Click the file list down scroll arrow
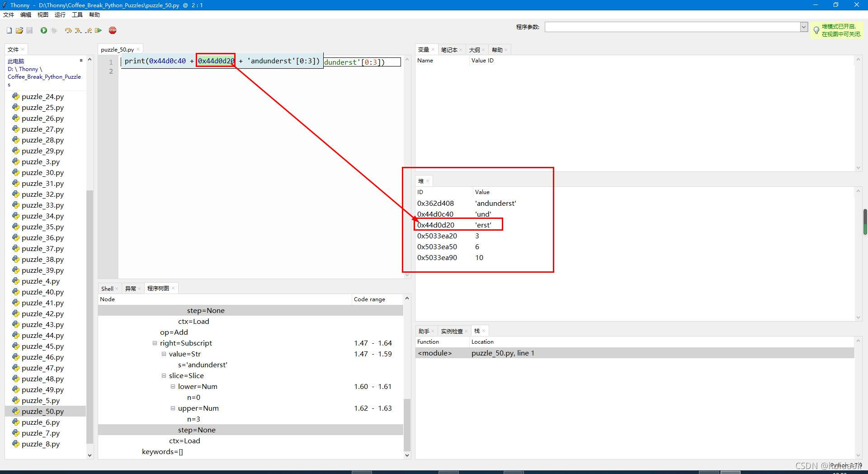 pyautogui.click(x=90, y=455)
